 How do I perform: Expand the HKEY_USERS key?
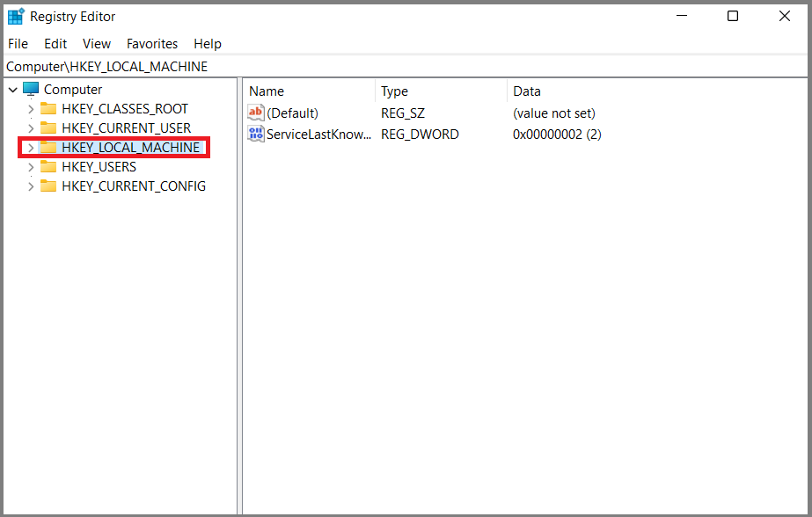[x=31, y=167]
